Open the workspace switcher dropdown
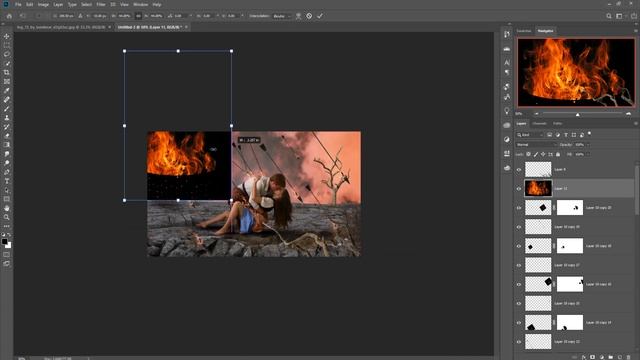The image size is (640, 360). coord(620,16)
